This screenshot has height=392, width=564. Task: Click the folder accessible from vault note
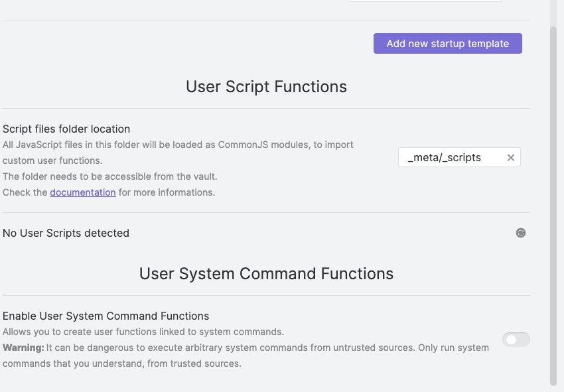(x=110, y=176)
